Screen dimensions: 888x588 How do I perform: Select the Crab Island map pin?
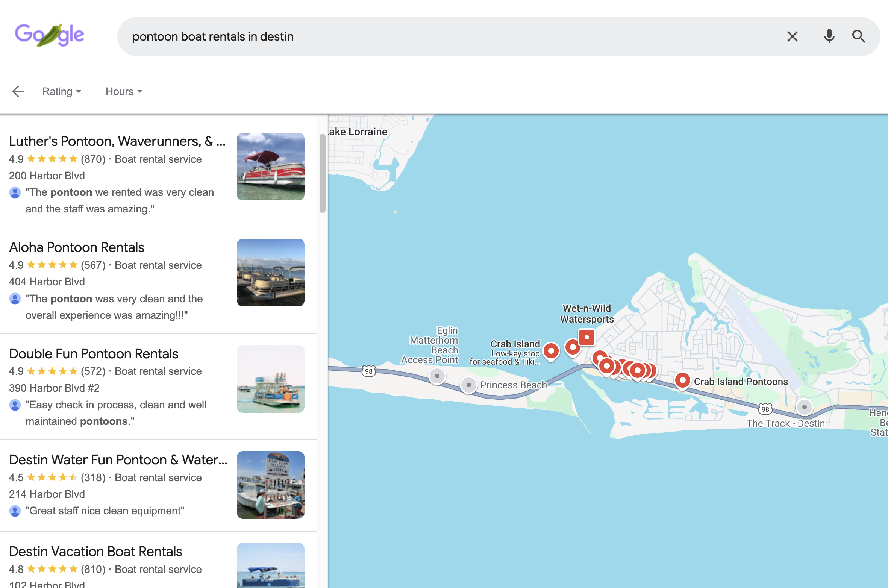click(551, 351)
